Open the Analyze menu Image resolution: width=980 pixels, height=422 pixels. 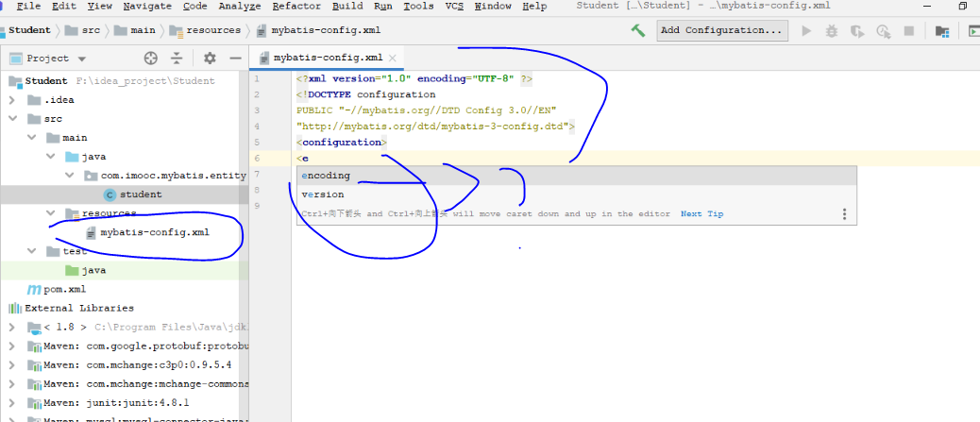[x=241, y=7]
